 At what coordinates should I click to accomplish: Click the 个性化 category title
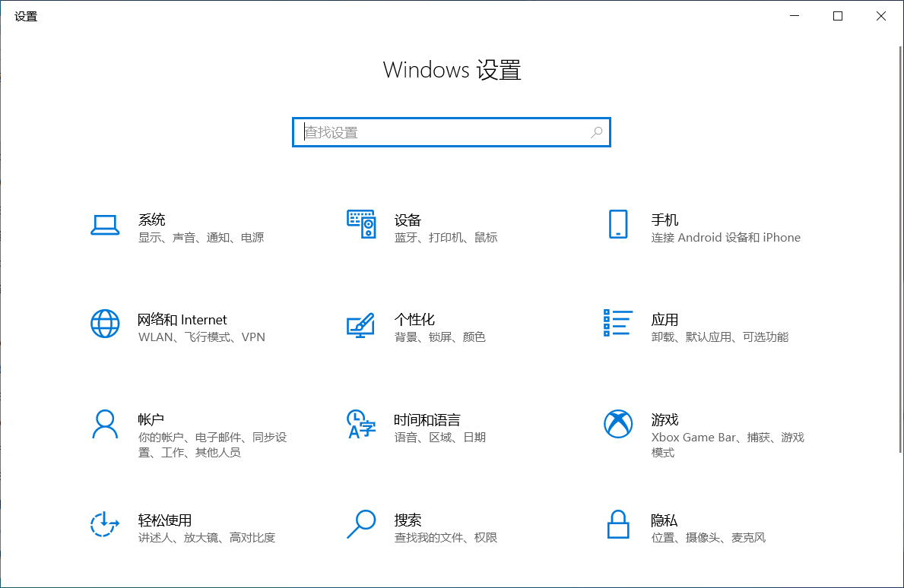coord(414,320)
